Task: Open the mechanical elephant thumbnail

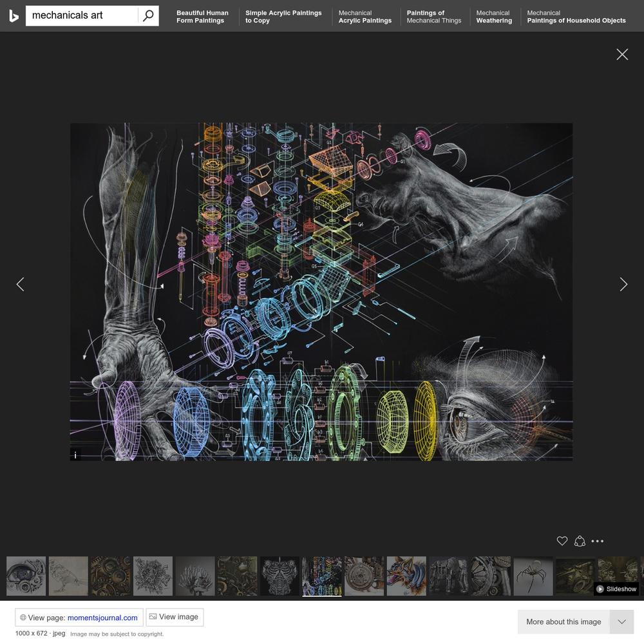Action: coord(449,576)
